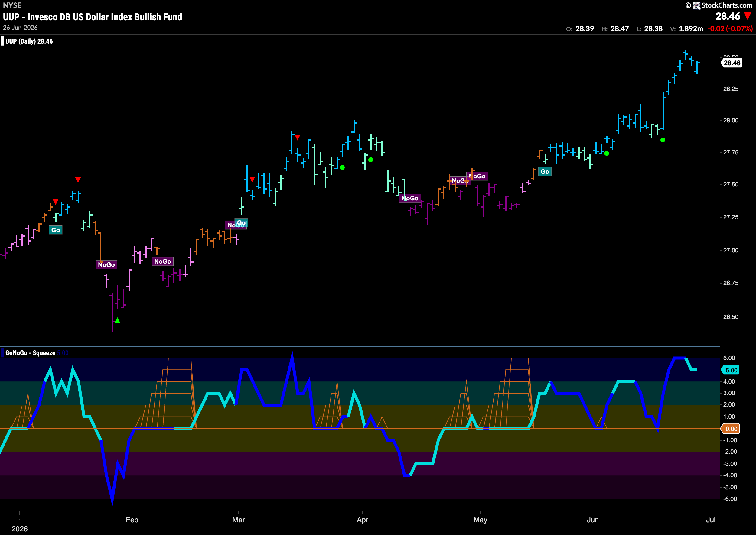The image size is (756, 535).
Task: Click the mid-January red triangle above the orange bars
Action: pos(56,202)
